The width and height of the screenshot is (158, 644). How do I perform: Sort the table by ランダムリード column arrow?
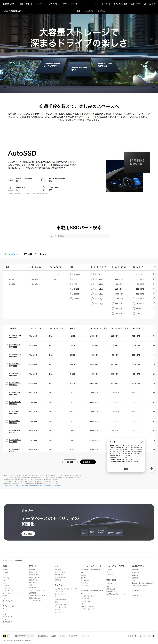tap(144, 328)
